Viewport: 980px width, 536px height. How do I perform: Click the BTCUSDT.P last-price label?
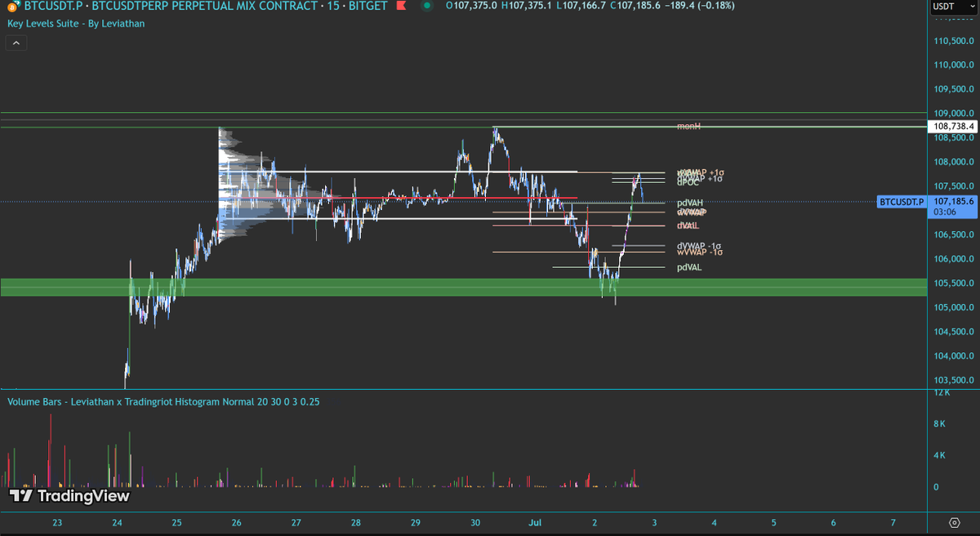coord(902,201)
